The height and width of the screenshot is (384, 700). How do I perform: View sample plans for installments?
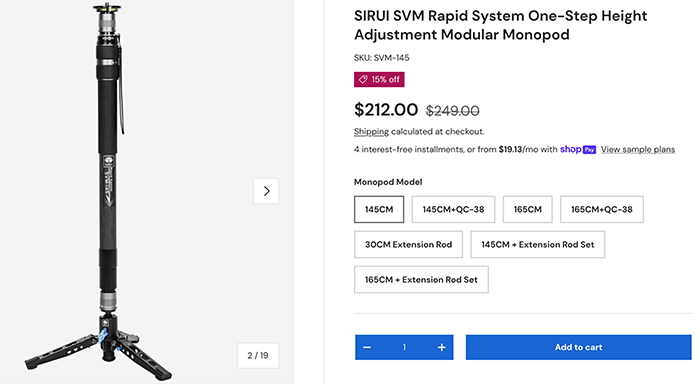[x=638, y=150]
